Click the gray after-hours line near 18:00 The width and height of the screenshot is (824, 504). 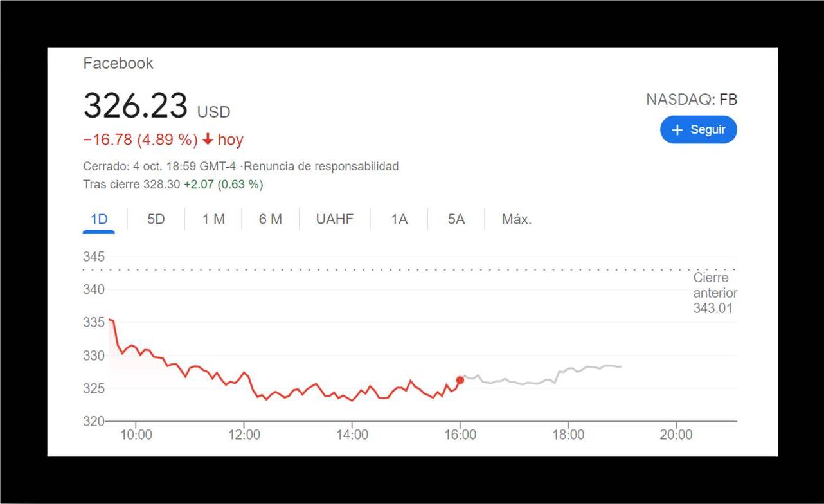pyautogui.click(x=568, y=369)
